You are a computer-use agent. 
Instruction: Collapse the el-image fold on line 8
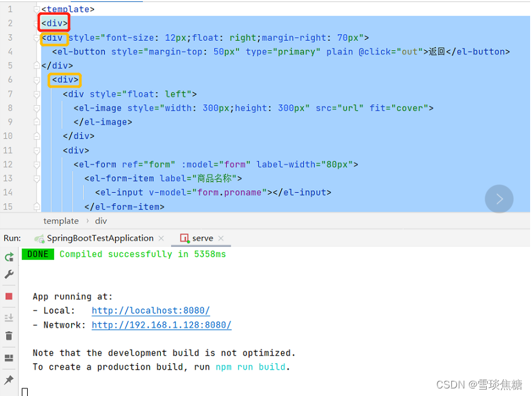[37, 108]
